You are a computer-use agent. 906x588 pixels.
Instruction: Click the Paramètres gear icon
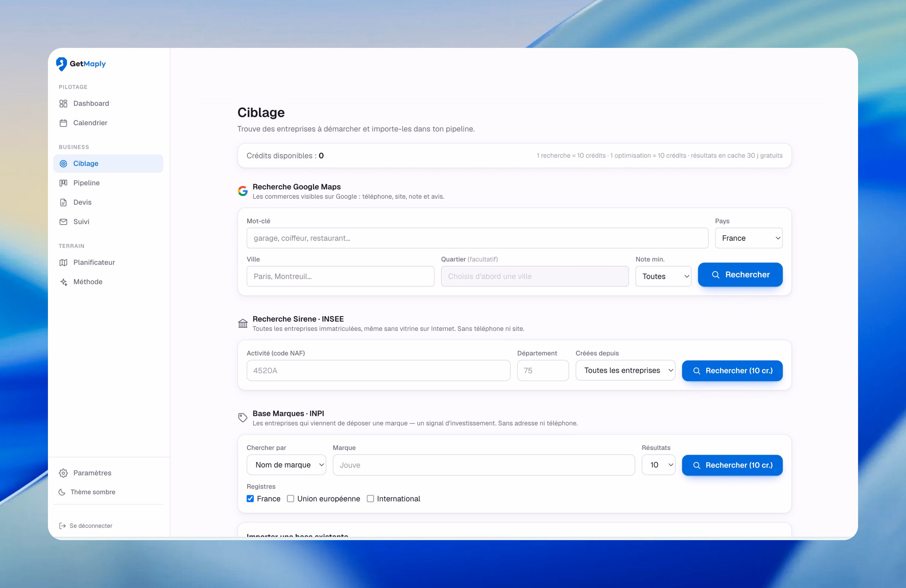click(63, 473)
